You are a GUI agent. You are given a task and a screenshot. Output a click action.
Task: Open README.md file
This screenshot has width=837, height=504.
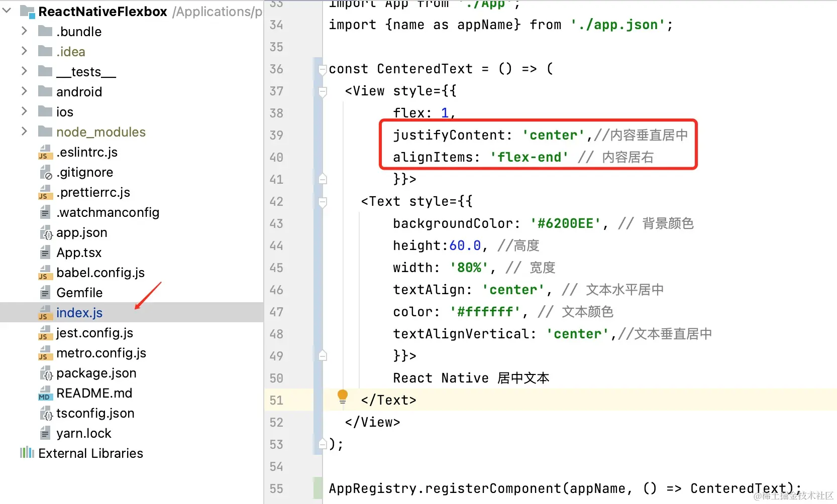pos(94,393)
